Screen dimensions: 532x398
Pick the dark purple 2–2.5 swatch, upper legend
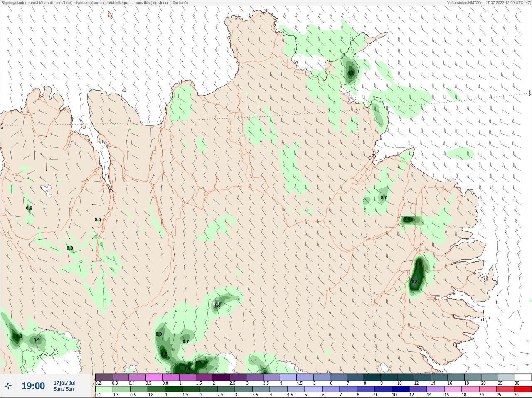pos(221,377)
